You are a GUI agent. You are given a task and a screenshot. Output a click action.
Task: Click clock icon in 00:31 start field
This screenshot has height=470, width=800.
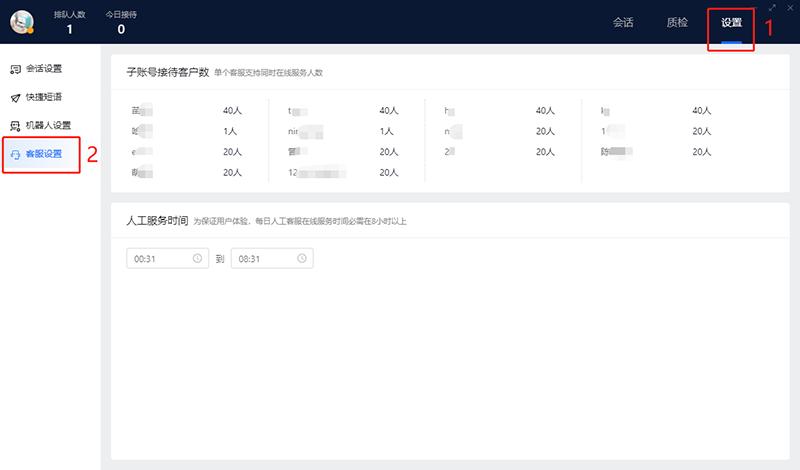click(x=197, y=259)
